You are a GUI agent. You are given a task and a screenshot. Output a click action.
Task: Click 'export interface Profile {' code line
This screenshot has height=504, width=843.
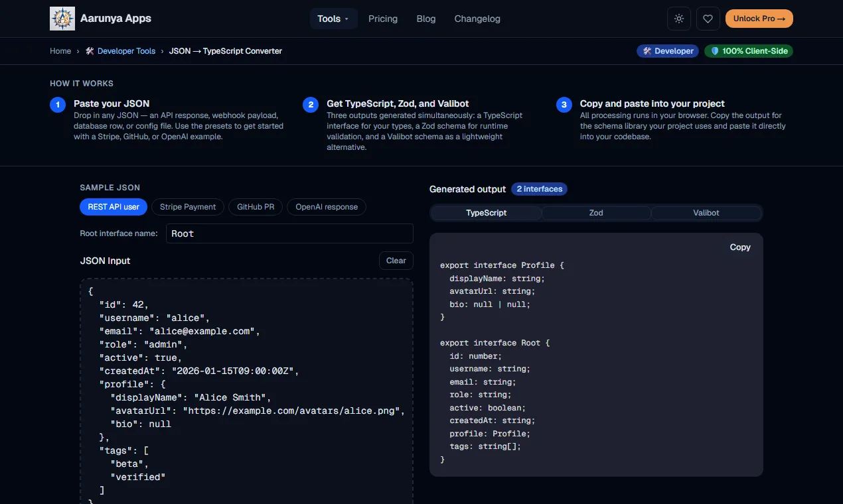tap(502, 265)
